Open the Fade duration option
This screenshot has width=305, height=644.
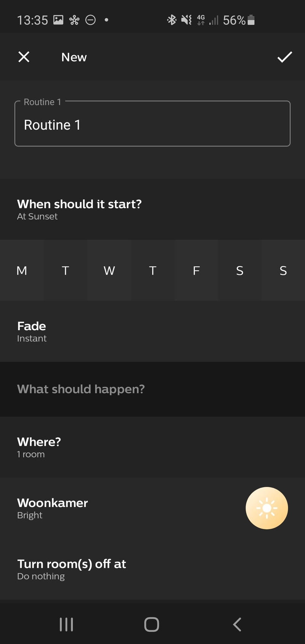tap(152, 331)
